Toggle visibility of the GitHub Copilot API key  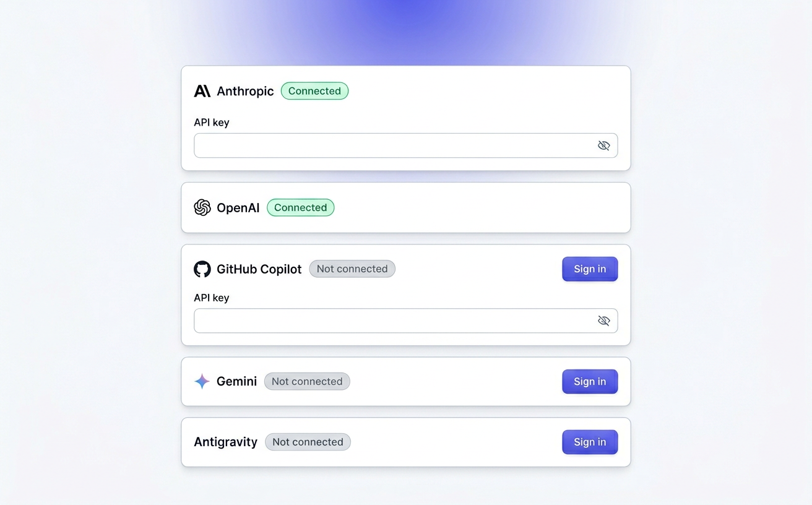(x=604, y=321)
